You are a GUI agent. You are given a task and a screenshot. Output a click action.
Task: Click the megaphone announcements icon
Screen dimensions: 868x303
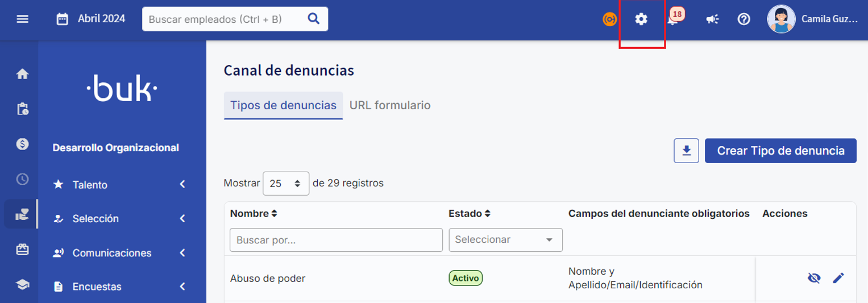pyautogui.click(x=712, y=19)
